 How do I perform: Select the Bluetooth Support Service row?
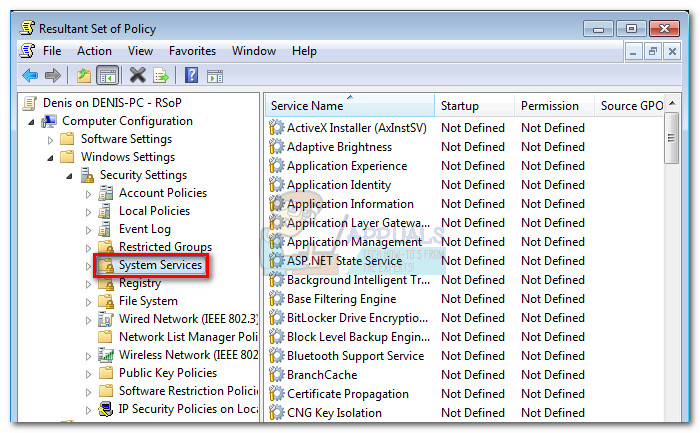click(355, 356)
